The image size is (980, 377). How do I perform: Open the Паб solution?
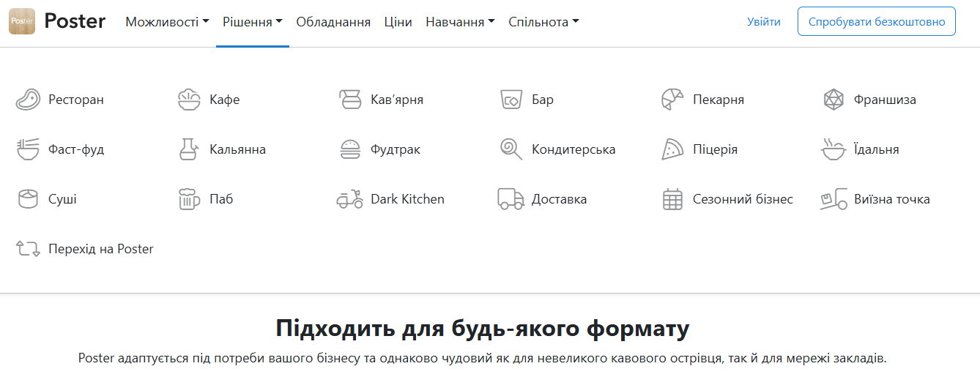coord(221,199)
